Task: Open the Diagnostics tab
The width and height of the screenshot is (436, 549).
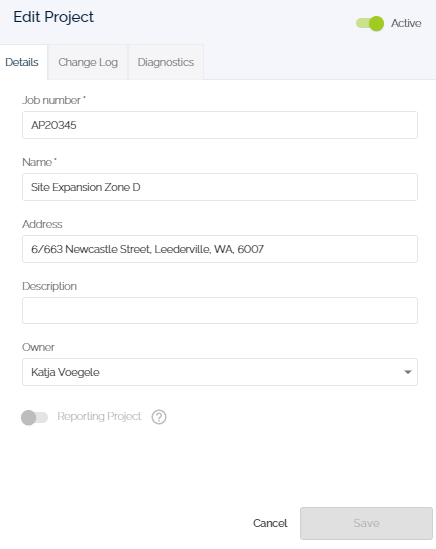Action: pyautogui.click(x=166, y=62)
